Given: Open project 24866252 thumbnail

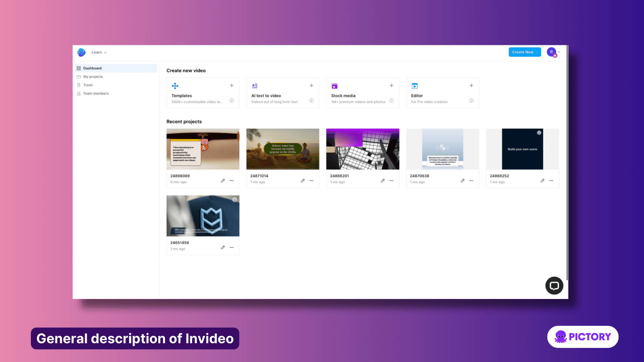Looking at the screenshot, I should point(522,149).
